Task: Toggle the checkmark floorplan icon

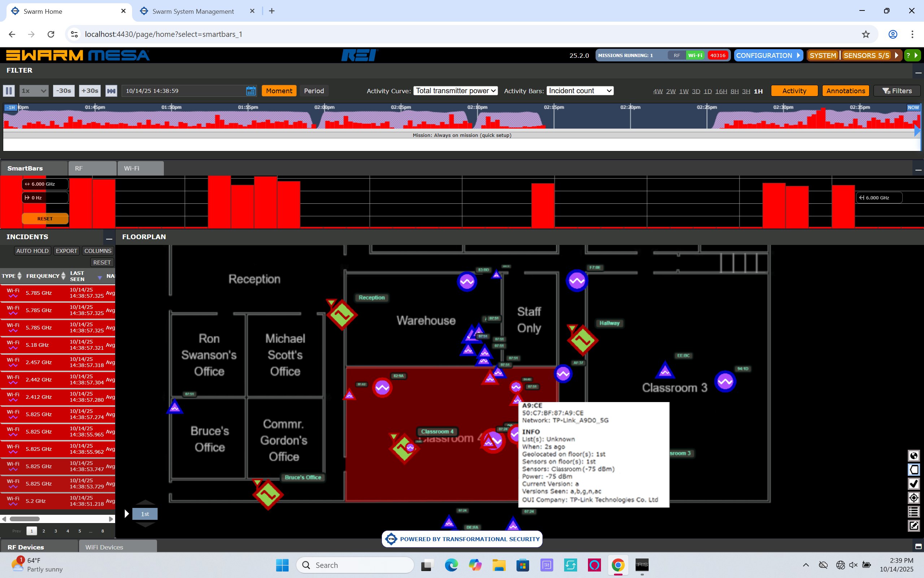Action: (914, 484)
